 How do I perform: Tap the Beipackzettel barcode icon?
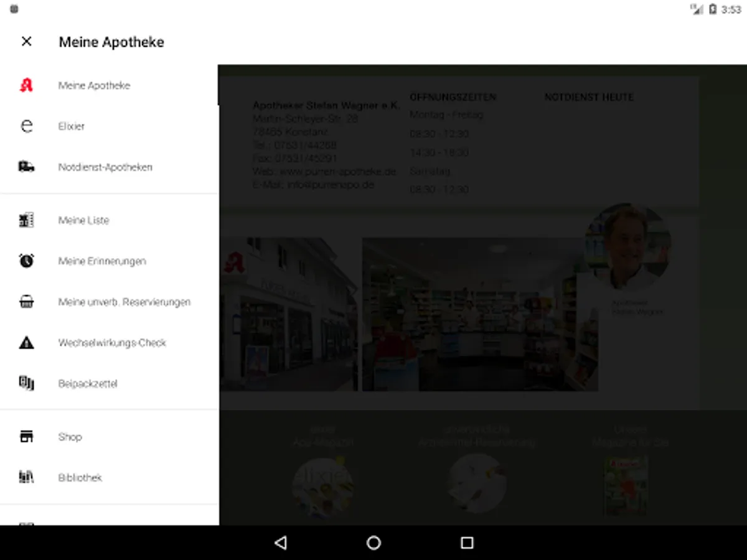pos(26,383)
